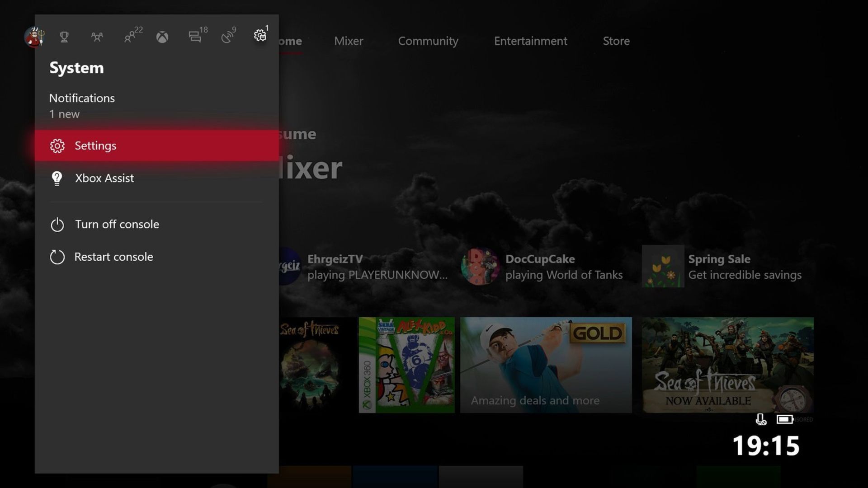Image resolution: width=868 pixels, height=488 pixels.
Task: Open the Achievements trophy tab
Action: pos(64,37)
